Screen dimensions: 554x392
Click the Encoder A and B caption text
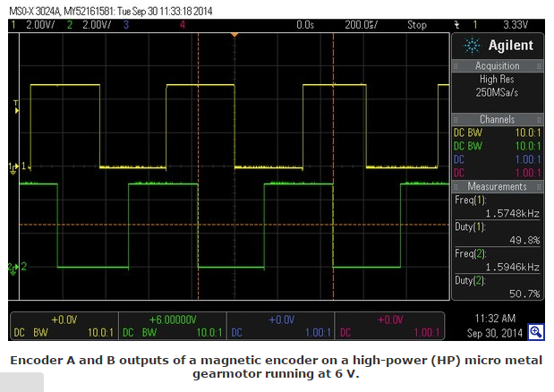coord(276,367)
